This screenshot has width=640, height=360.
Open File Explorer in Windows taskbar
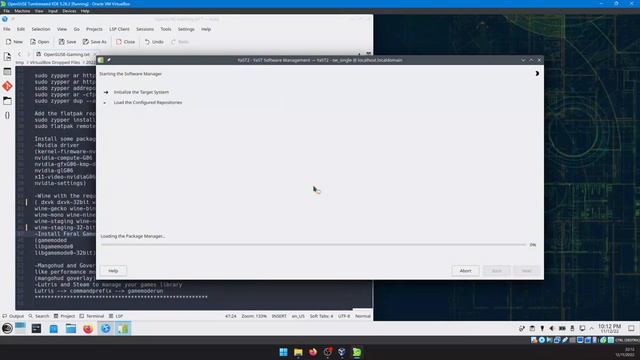(x=298, y=352)
